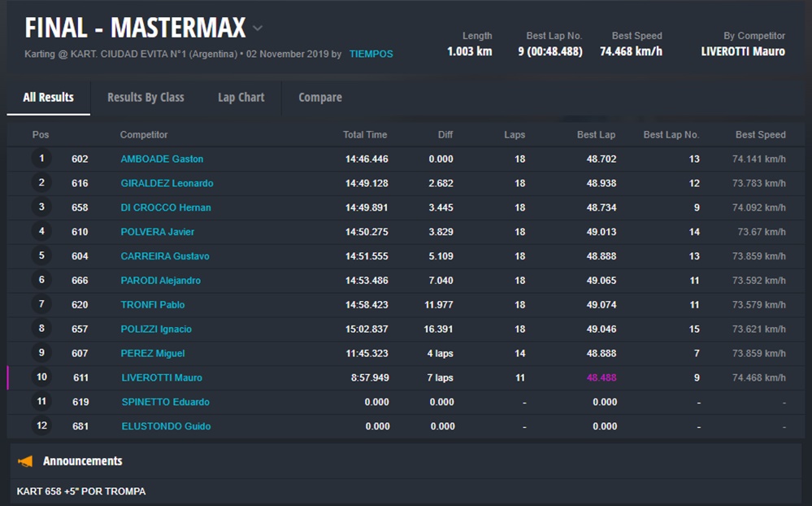Open LIVEROTTI Mauro in results table
Viewport: 812px width, 506px height.
161,378
